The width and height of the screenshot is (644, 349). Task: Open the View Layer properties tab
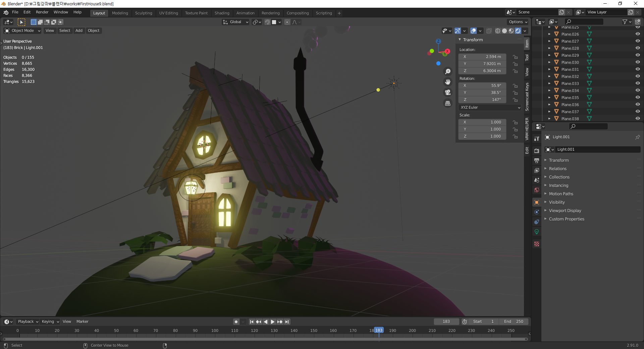[x=537, y=170]
